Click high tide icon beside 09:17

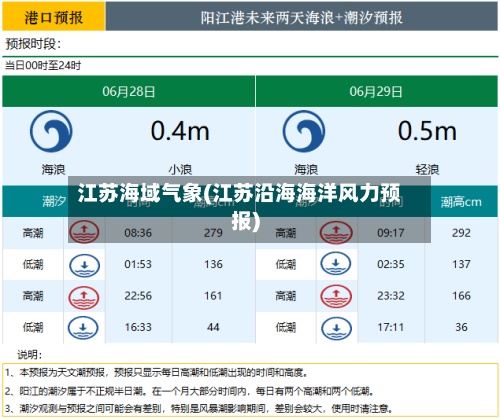click(x=336, y=232)
